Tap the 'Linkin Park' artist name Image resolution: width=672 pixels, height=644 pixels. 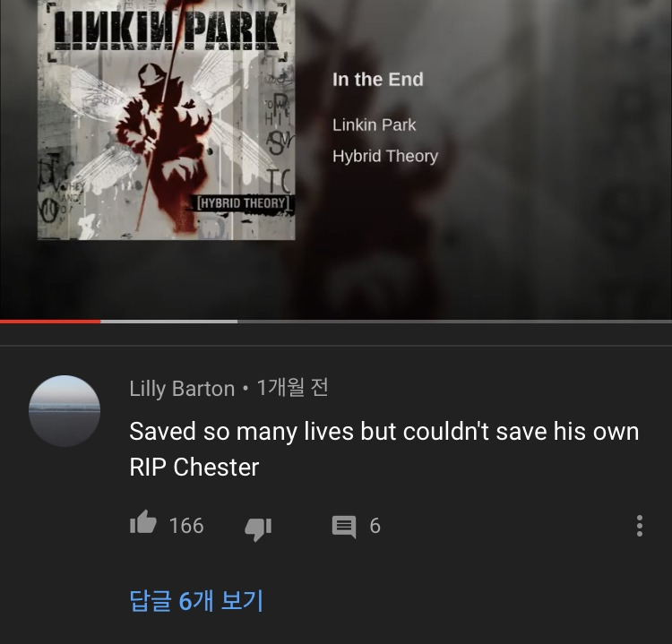pyautogui.click(x=375, y=125)
